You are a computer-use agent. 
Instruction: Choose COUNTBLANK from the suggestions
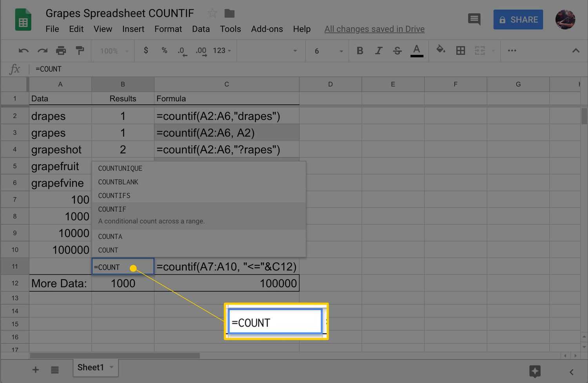pyautogui.click(x=198, y=182)
